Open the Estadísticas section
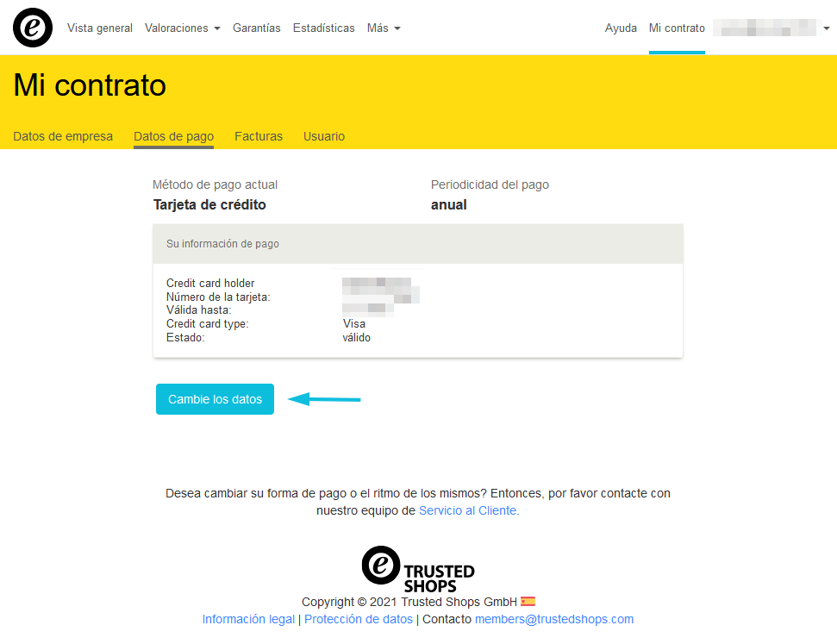This screenshot has width=837, height=644. pyautogui.click(x=323, y=28)
